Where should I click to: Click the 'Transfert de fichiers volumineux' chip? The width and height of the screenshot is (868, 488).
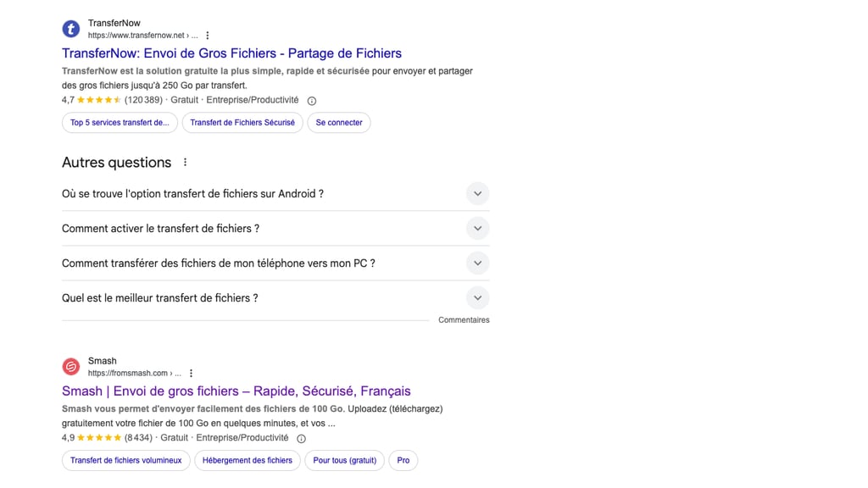coord(125,460)
